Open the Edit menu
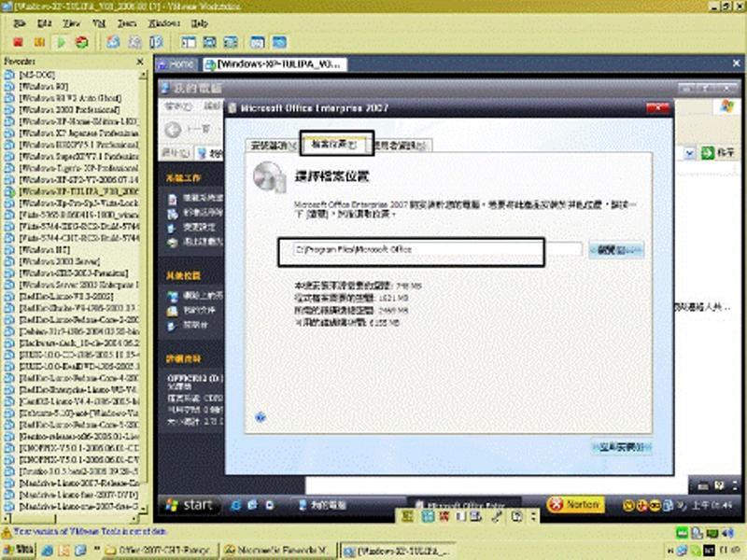Image resolution: width=747 pixels, height=560 pixels. click(x=44, y=23)
